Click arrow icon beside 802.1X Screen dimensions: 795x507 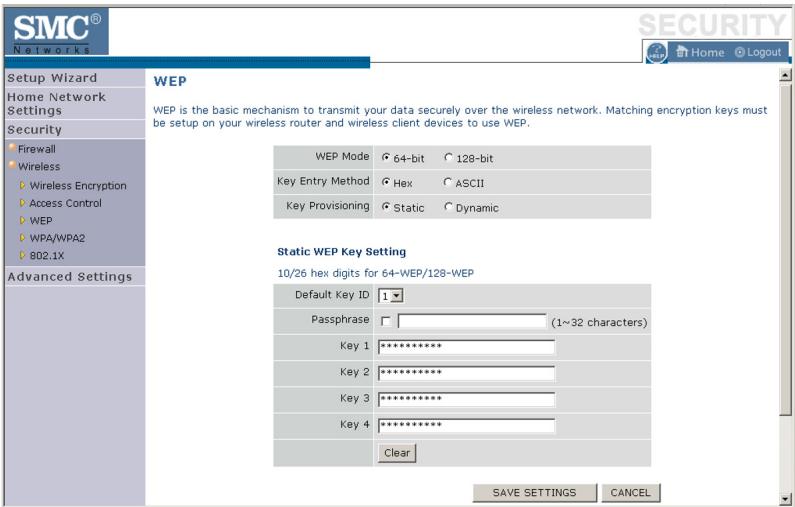(22, 256)
